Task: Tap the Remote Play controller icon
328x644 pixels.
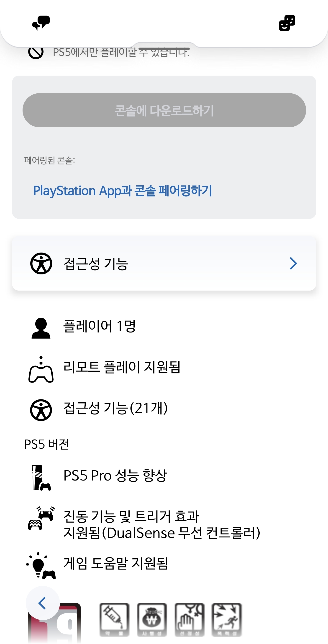Action: tap(41, 370)
